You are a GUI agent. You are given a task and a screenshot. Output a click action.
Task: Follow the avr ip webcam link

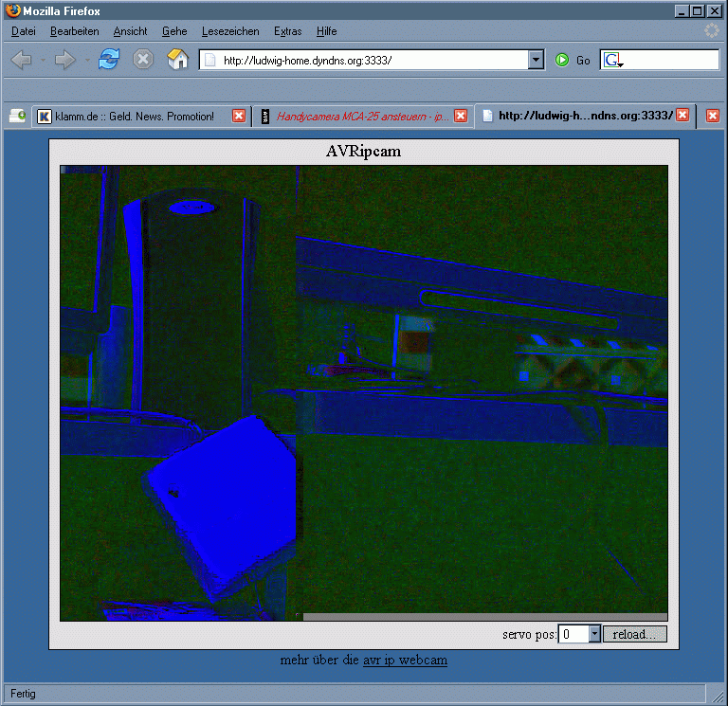[x=405, y=660]
